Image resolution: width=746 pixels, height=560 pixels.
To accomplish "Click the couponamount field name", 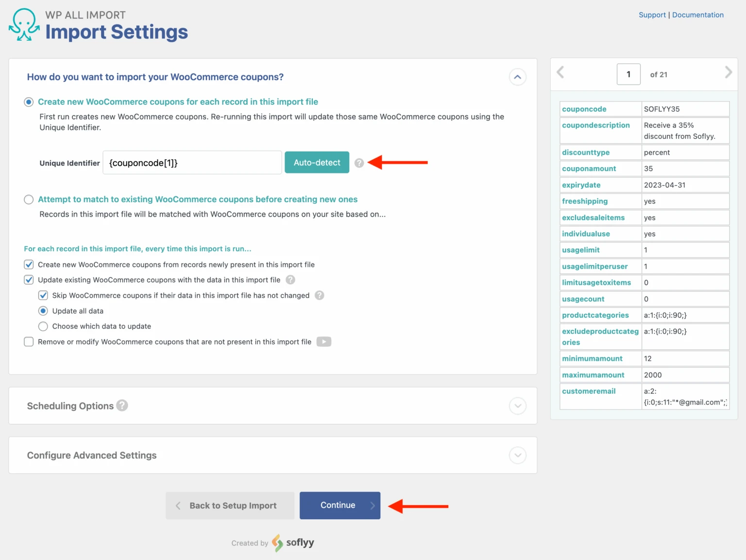I will pyautogui.click(x=589, y=169).
